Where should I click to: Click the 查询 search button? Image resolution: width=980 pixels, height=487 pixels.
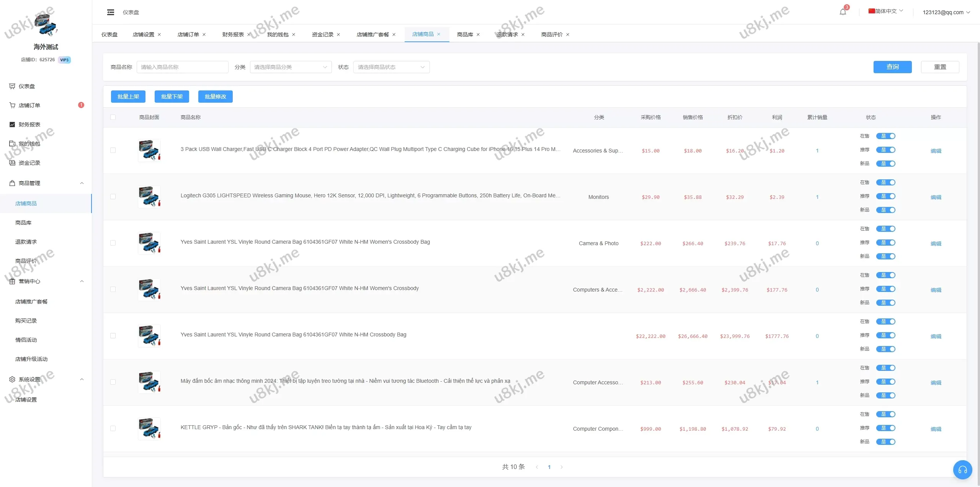892,67
